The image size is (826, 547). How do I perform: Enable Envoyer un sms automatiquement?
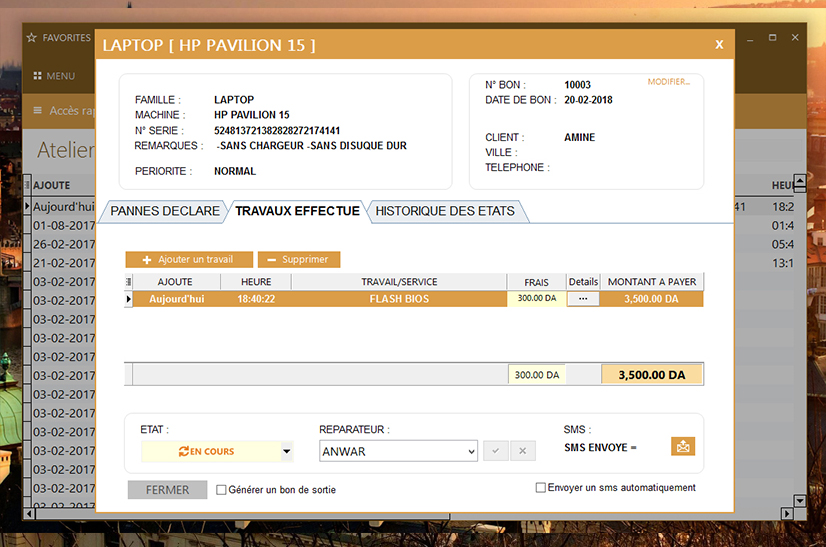[x=540, y=487]
